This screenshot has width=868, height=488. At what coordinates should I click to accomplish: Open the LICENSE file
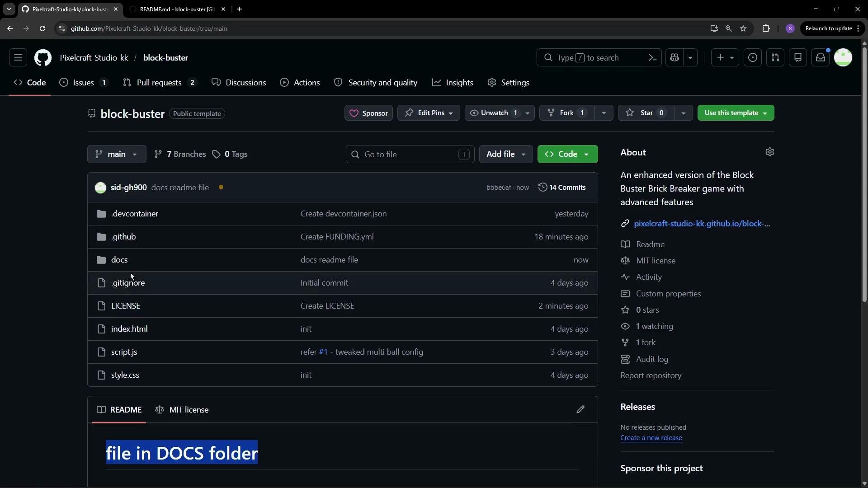click(126, 306)
